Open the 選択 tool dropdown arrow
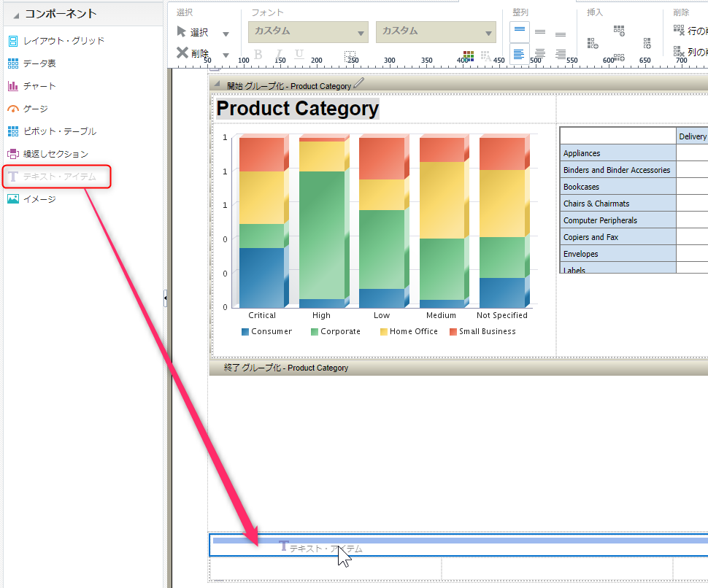The height and width of the screenshot is (588, 708). (226, 34)
